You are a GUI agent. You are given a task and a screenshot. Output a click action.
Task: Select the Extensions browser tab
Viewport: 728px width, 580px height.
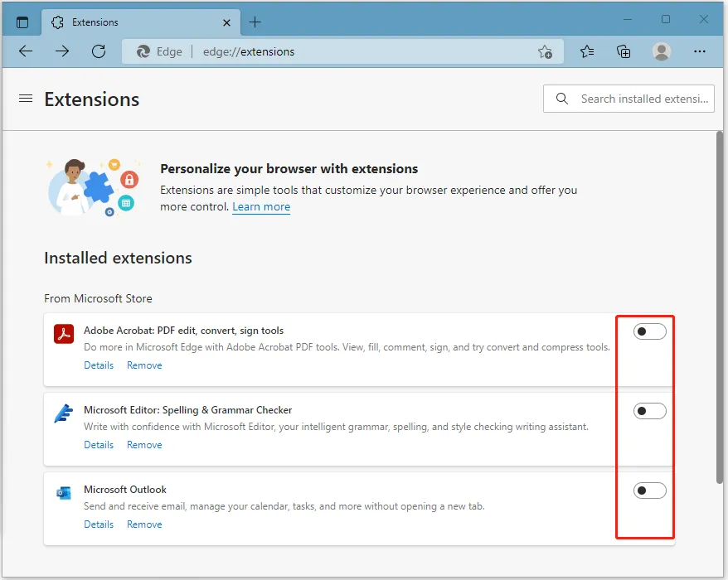tap(124, 22)
